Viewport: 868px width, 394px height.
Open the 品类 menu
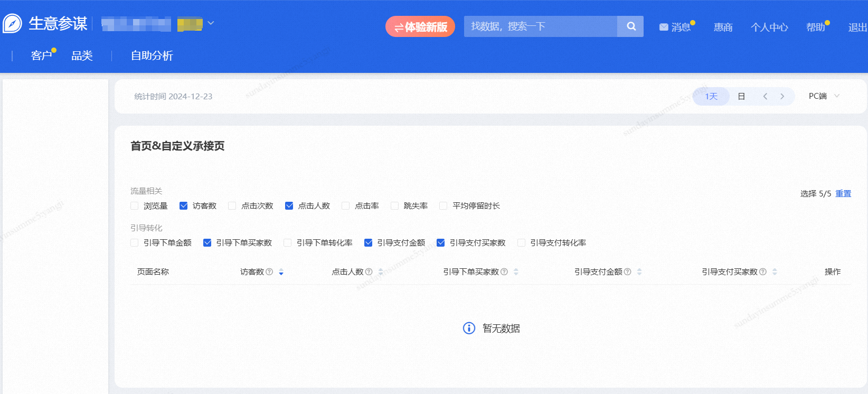tap(82, 55)
